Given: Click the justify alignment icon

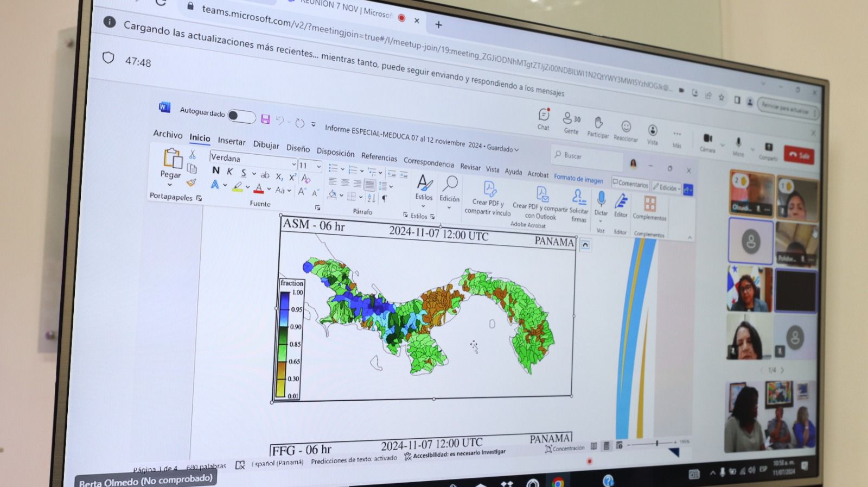Looking at the screenshot, I should point(370,185).
